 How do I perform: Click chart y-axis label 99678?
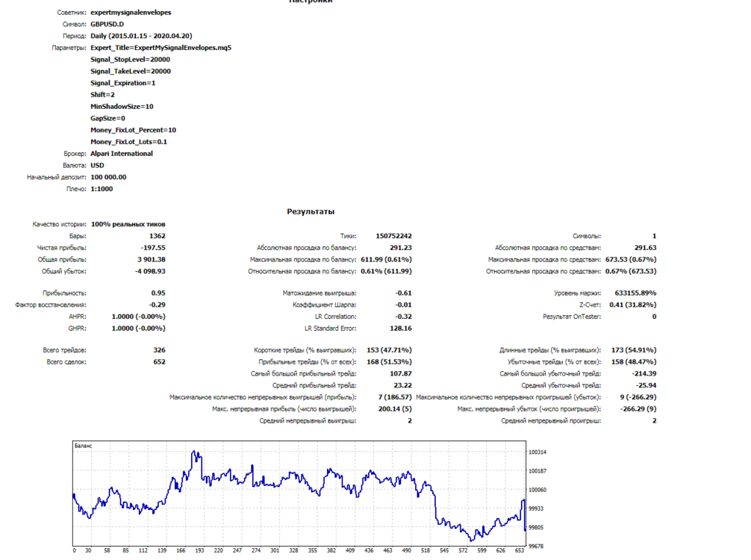536,546
